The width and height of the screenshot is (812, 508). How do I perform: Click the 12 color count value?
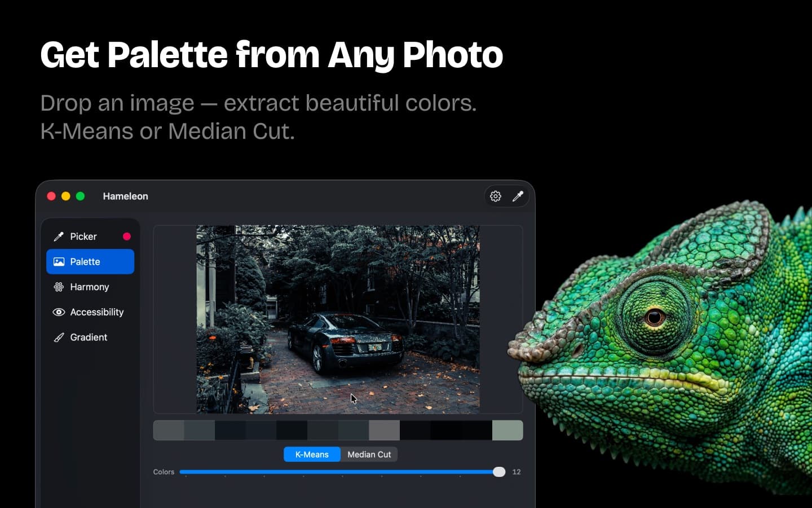point(517,472)
